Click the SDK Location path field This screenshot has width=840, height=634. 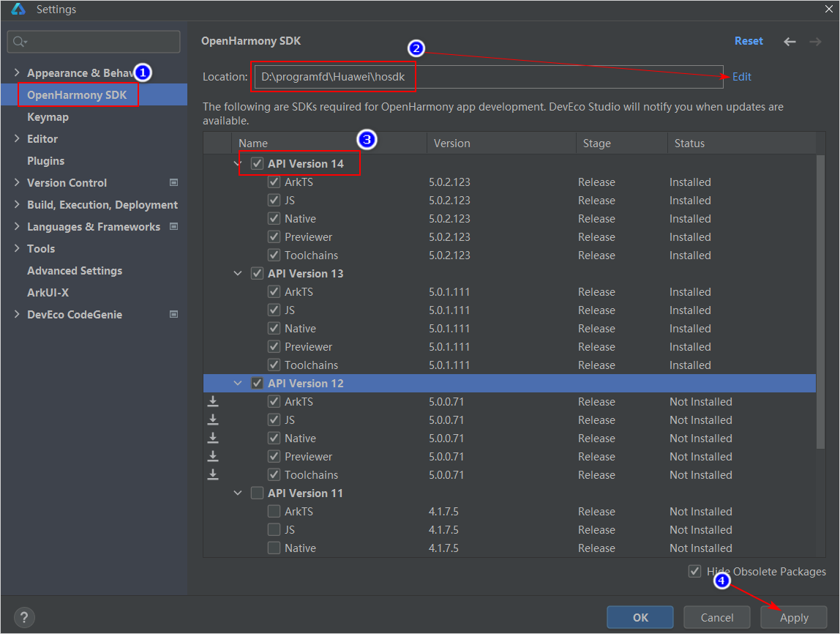(488, 77)
